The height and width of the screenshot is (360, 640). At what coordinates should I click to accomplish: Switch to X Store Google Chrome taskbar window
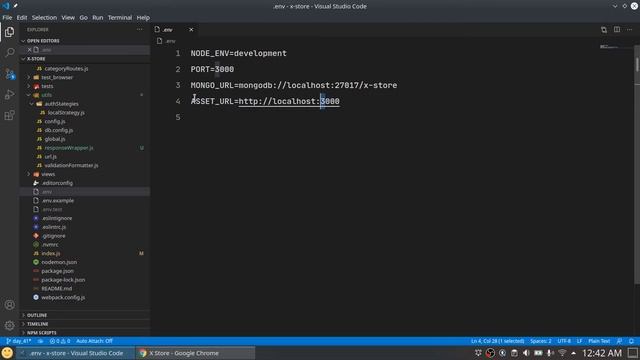196,353
